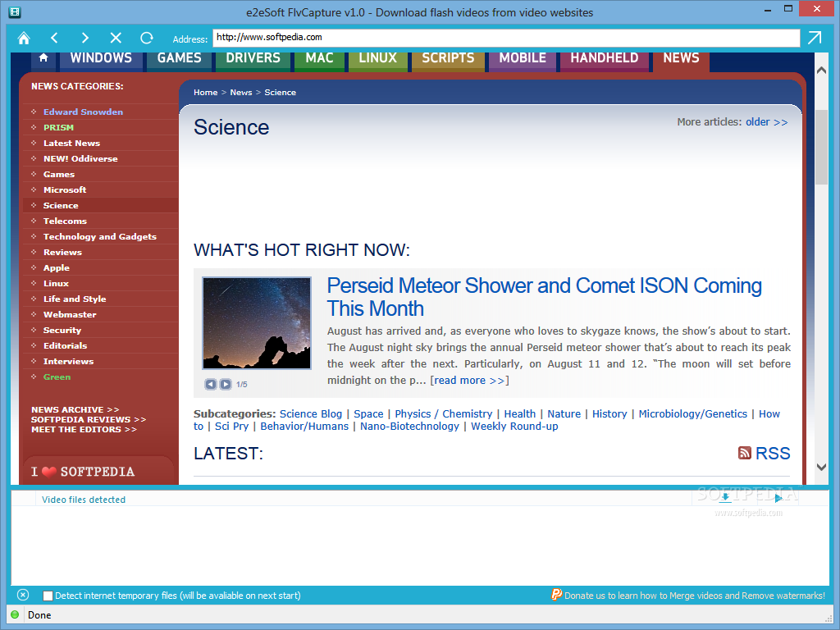This screenshot has height=630, width=840.
Task: Open Sci Pry subcategory
Action: pyautogui.click(x=231, y=426)
